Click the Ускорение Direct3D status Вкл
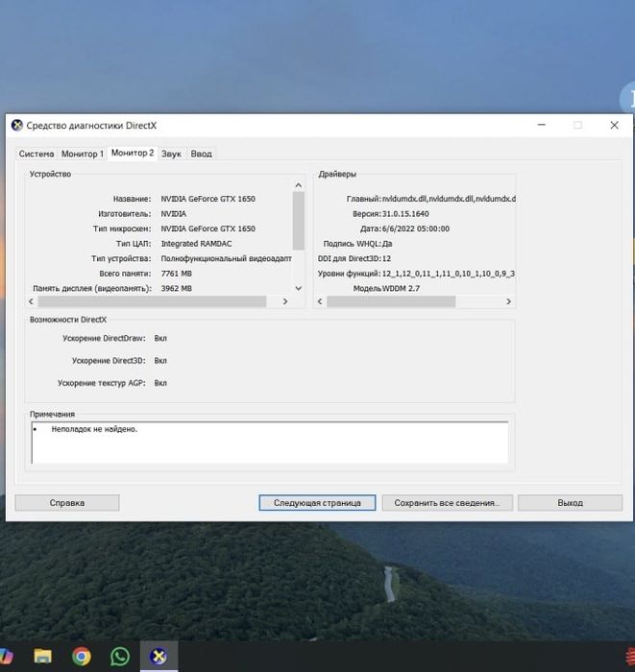The image size is (635, 672). 160,361
